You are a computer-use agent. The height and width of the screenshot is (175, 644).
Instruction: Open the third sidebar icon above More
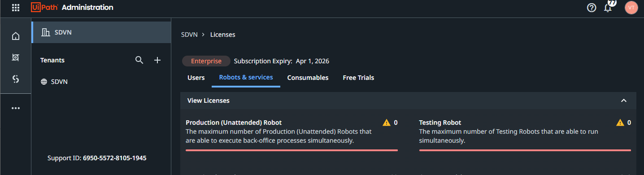click(16, 79)
